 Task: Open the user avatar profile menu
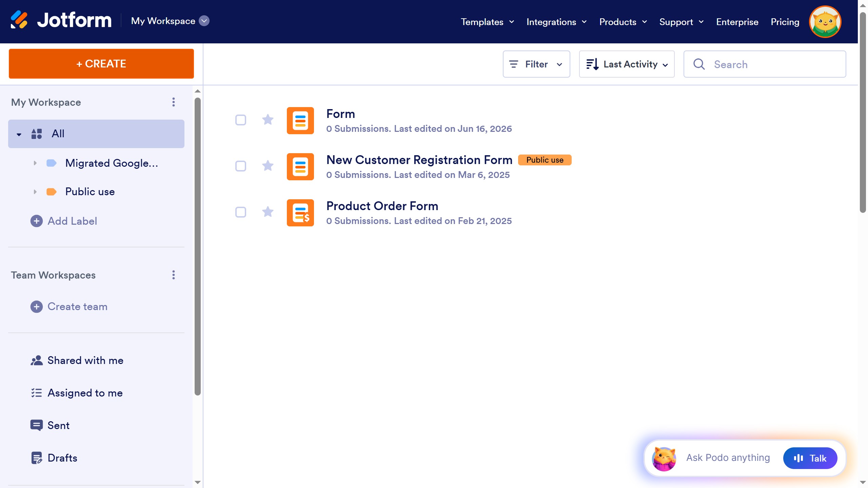click(x=825, y=22)
